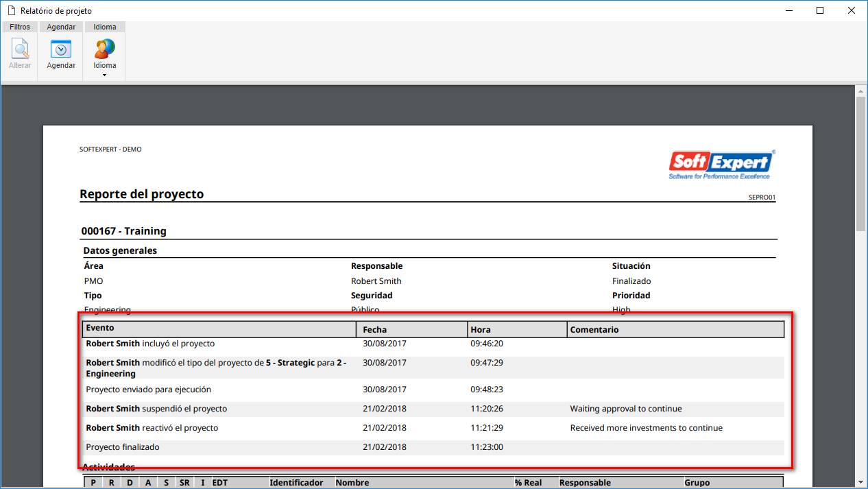Click 'Waiting approval to continue' comment
Screen dimensions: 868x489
tap(626, 409)
